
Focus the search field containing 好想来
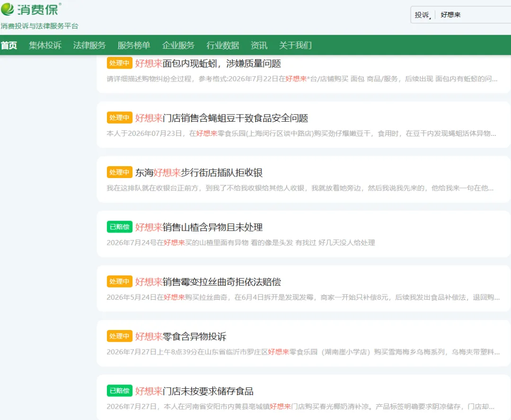474,15
